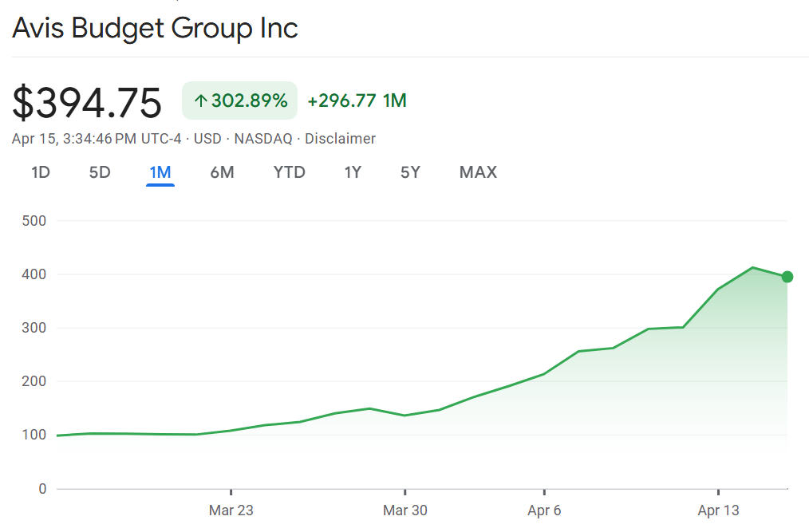
Task: Open the Disclaimer link
Action: [x=340, y=139]
